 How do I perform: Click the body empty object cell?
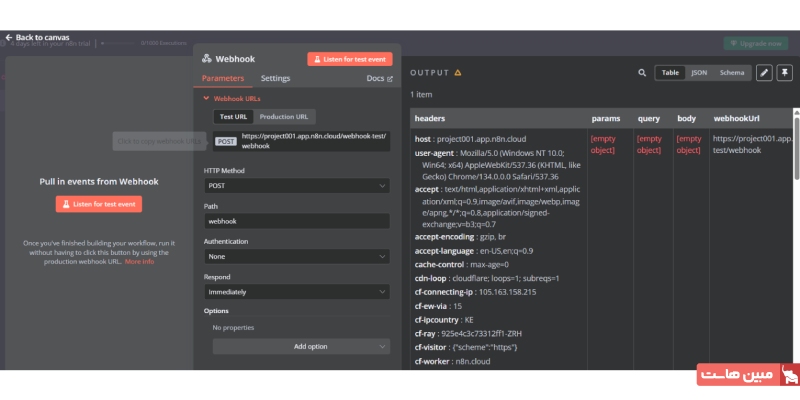click(x=689, y=144)
